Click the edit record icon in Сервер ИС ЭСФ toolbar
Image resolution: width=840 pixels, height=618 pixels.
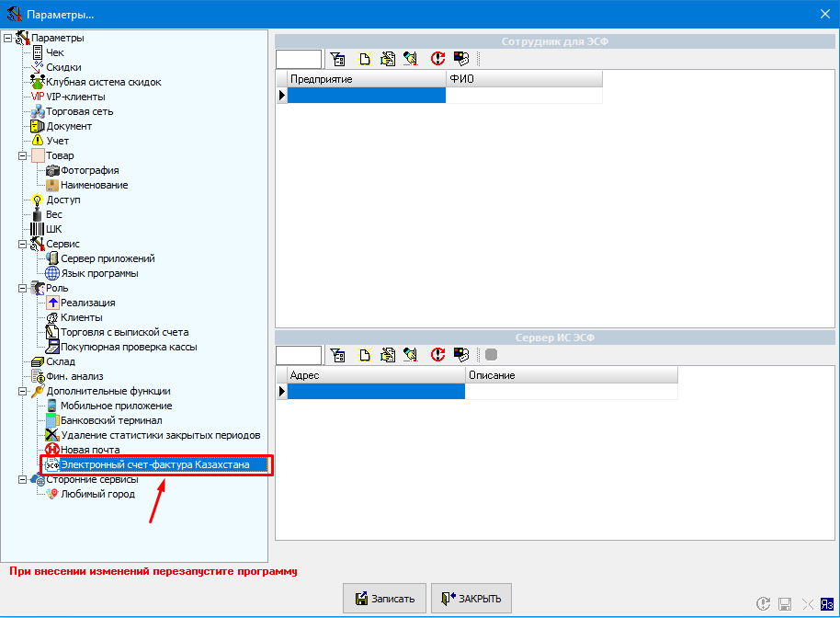tap(388, 355)
